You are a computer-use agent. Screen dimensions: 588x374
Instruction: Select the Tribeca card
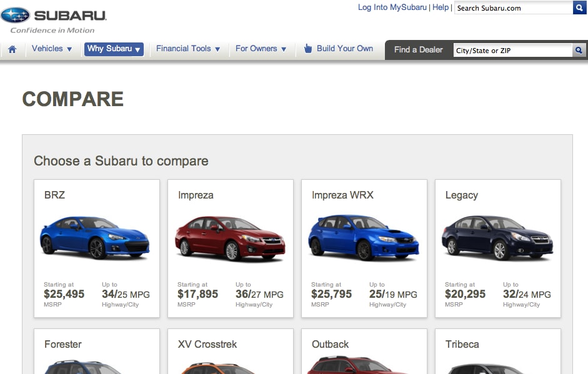click(x=498, y=352)
